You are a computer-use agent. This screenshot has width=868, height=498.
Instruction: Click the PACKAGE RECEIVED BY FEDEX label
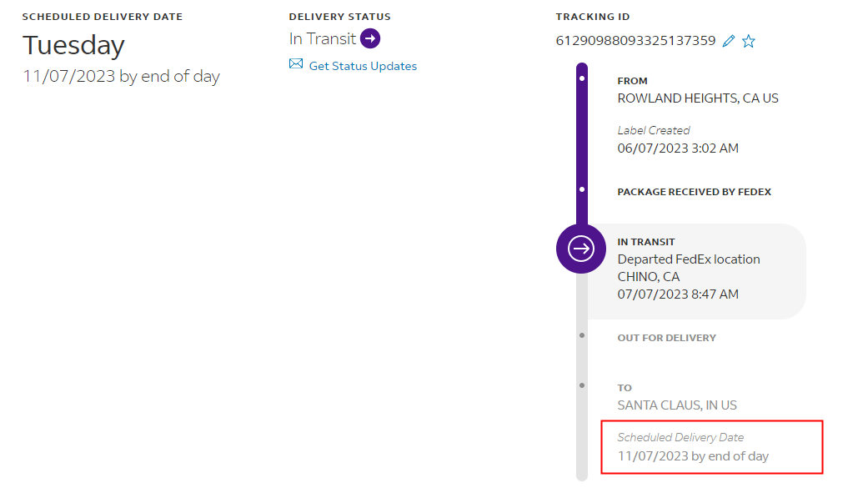click(694, 192)
